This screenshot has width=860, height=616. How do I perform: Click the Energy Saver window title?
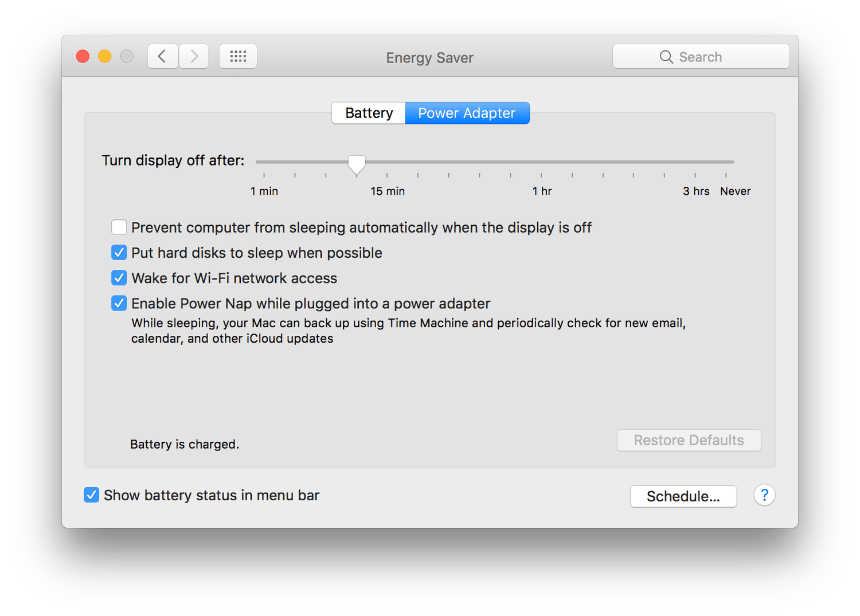click(x=430, y=58)
